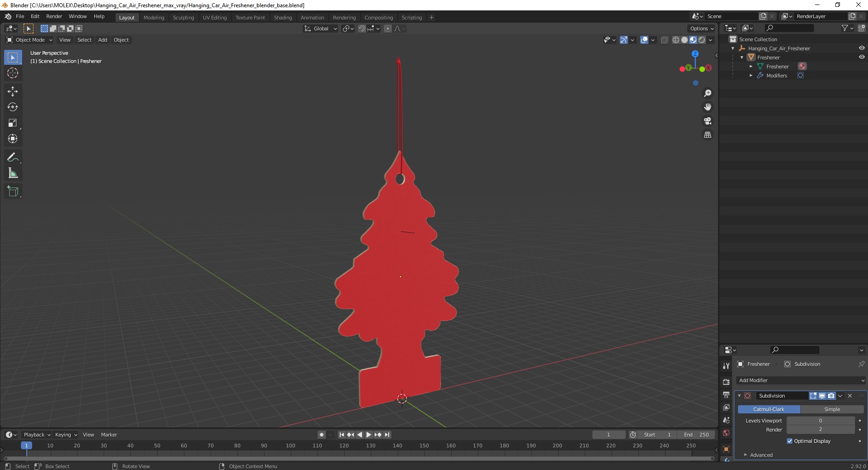Activate the Move tool

(x=13, y=91)
